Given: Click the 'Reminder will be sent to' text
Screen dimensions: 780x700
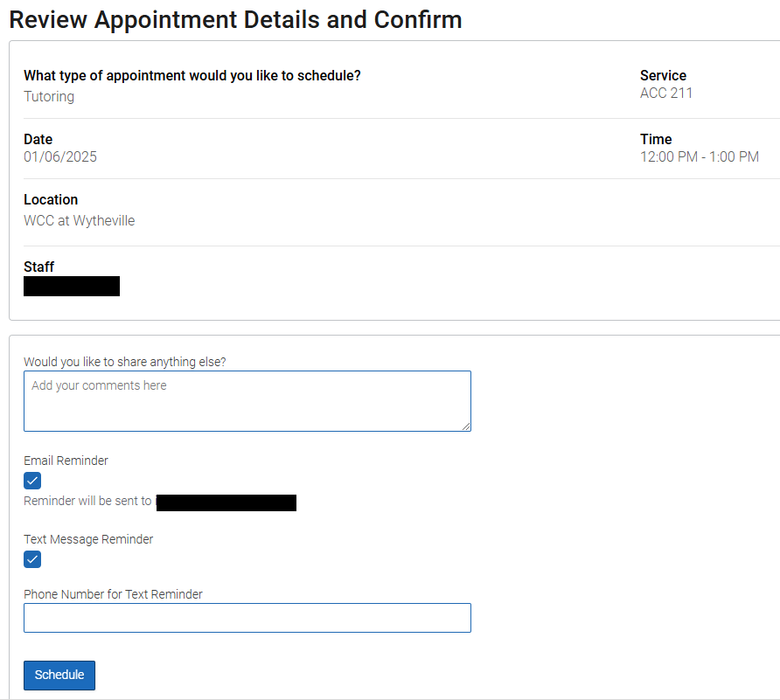Looking at the screenshot, I should [87, 501].
